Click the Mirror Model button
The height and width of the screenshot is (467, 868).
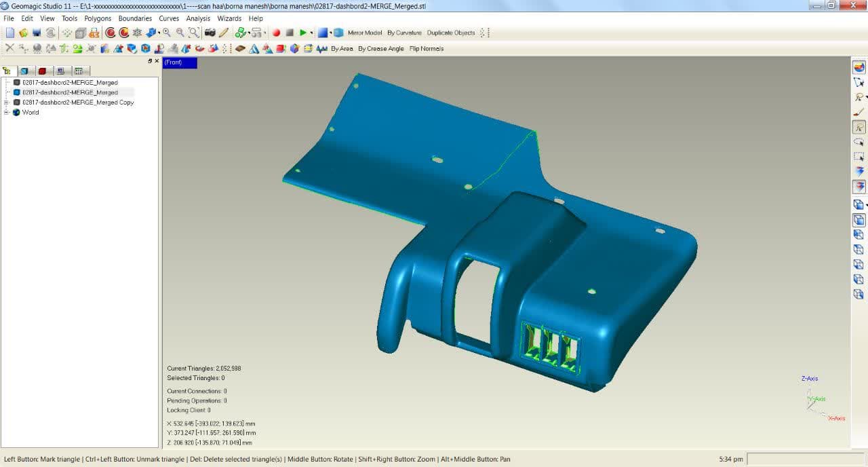pyautogui.click(x=365, y=33)
